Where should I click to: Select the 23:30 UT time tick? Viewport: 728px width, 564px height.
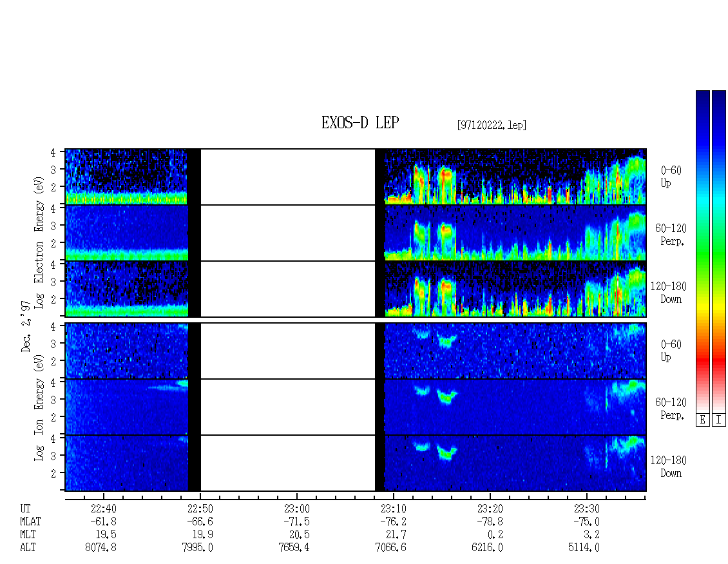(587, 509)
